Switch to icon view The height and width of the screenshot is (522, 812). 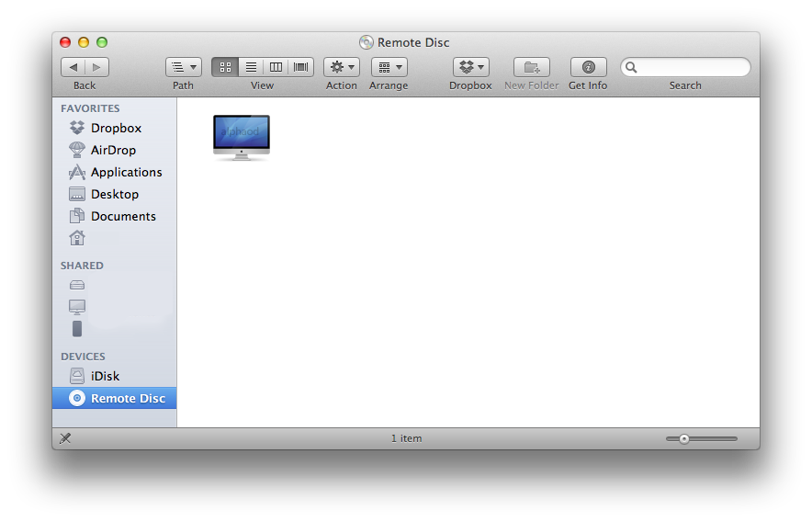coord(225,67)
